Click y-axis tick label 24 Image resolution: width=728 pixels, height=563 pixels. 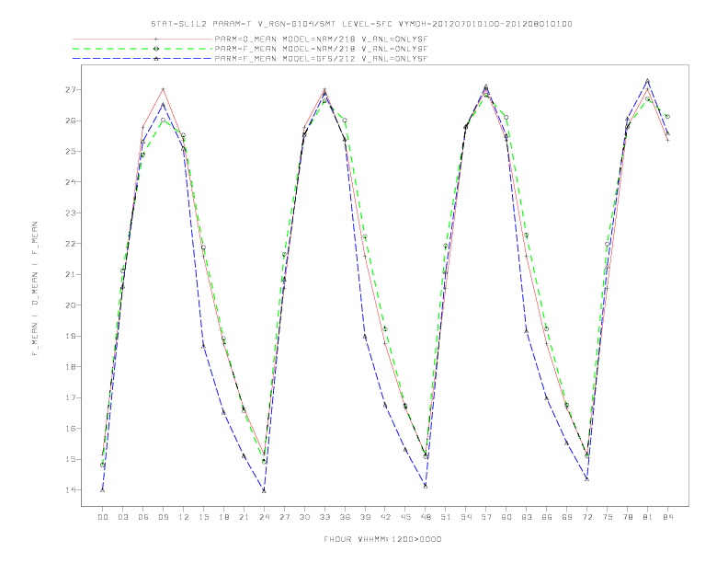coord(71,182)
